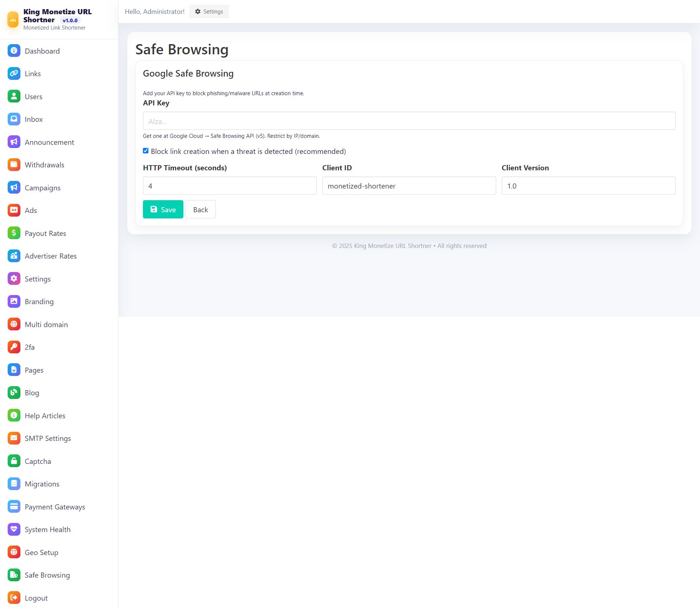Open the Multi domain menu item
Screen dimensions: 700x609
pyautogui.click(x=46, y=325)
